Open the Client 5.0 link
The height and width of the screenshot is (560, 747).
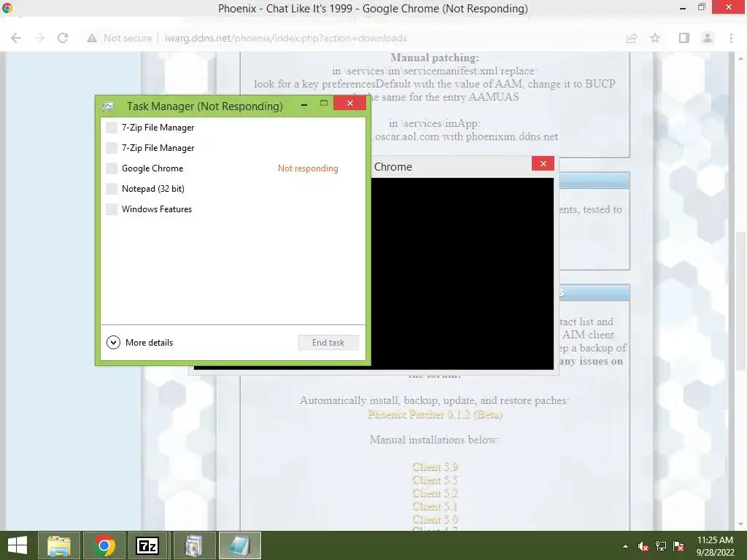436,519
